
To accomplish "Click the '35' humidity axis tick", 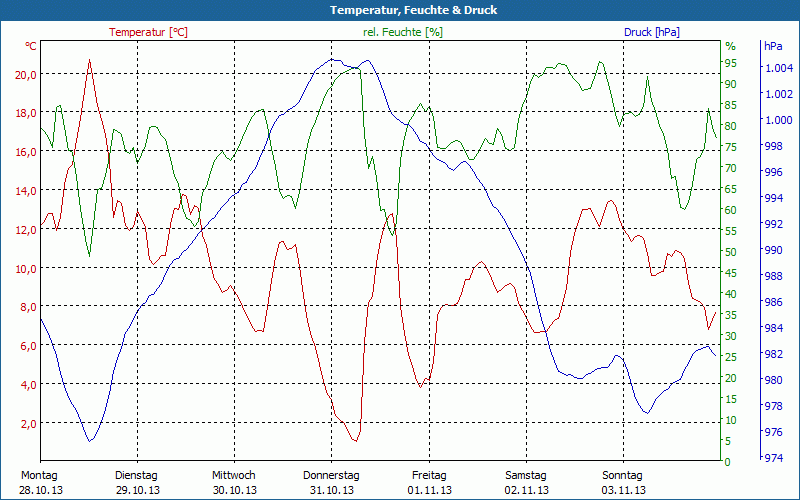I will (731, 315).
